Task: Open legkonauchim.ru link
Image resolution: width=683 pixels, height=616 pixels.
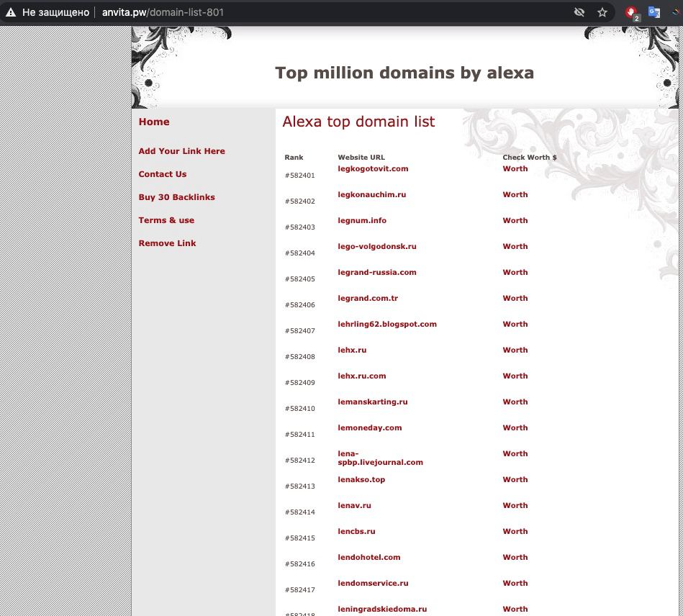Action: (371, 195)
